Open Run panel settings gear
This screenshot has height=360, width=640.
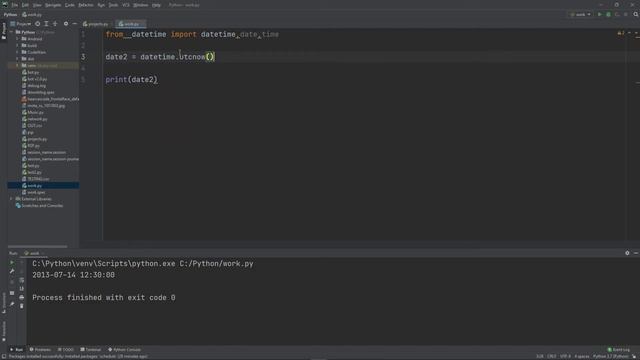[x=627, y=253]
